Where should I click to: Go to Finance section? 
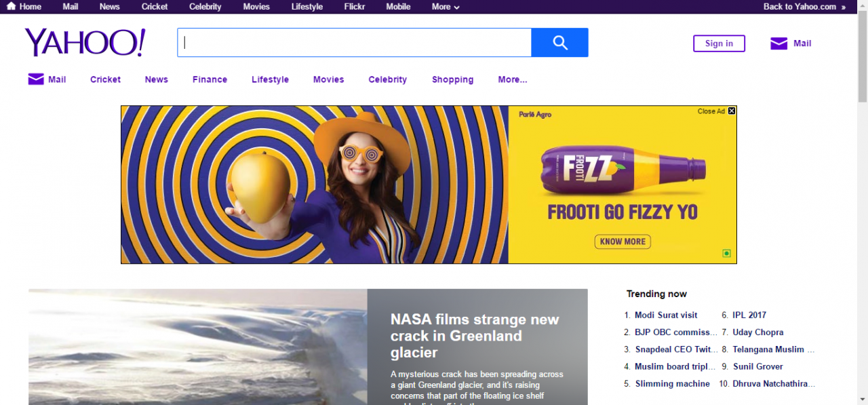[x=210, y=79]
